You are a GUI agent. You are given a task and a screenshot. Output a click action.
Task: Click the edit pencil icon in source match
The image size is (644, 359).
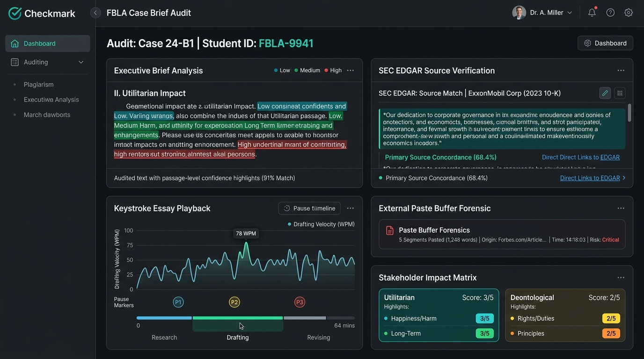605,93
